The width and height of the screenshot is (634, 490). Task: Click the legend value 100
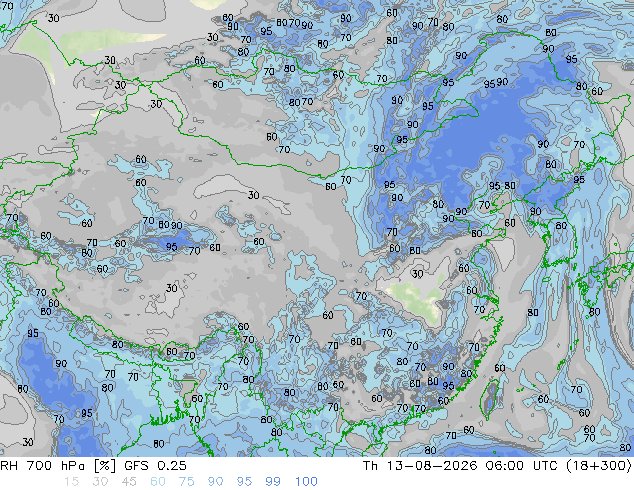306,482
